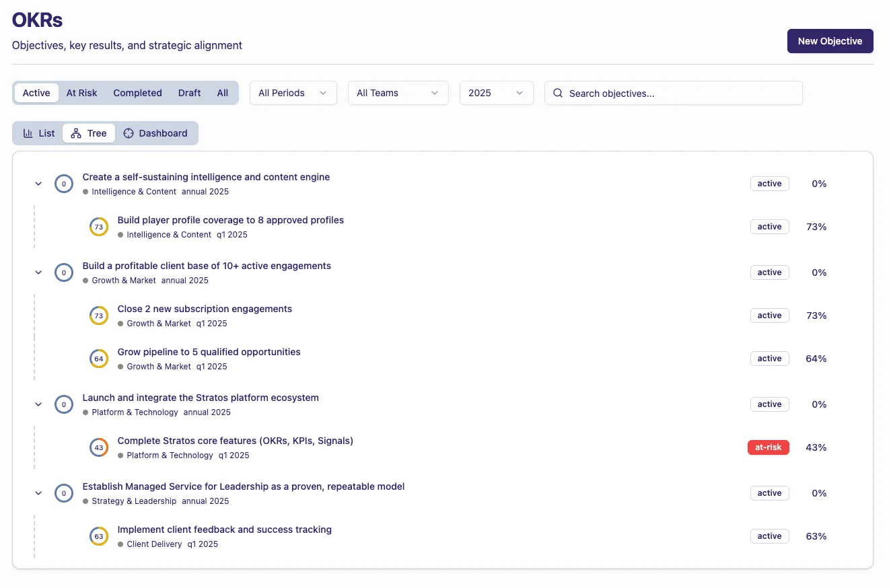The image size is (891, 588).
Task: Click the progress ring showing 73 on player profiles
Action: (x=99, y=227)
